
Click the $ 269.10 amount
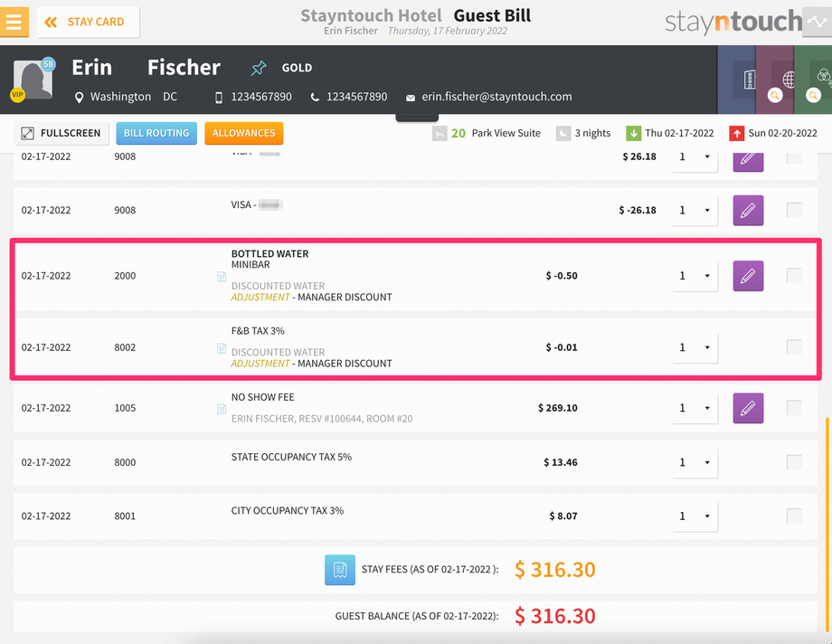[558, 408]
